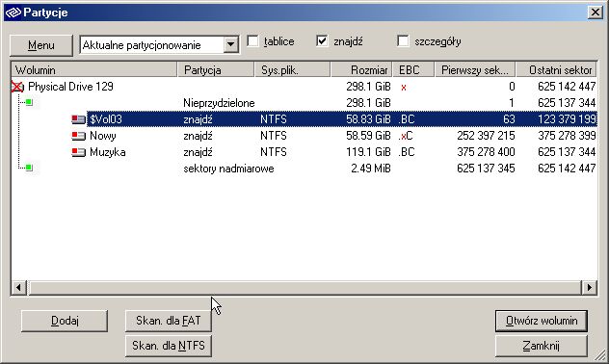Click the volume icon next to Nowy
609x364 pixels.
[78, 136]
